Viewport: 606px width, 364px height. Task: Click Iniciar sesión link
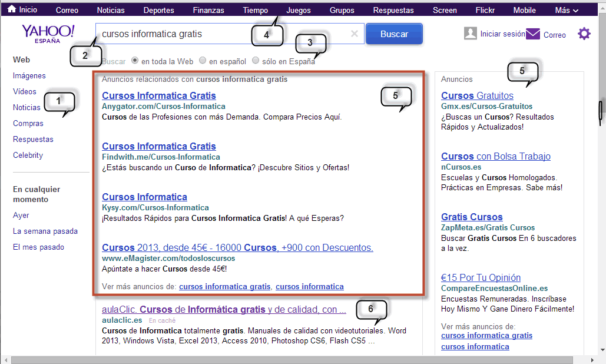(x=502, y=34)
